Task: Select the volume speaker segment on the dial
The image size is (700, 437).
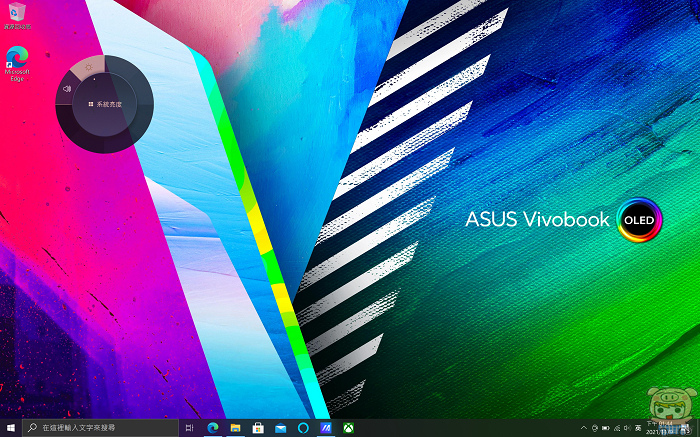Action: (67, 89)
